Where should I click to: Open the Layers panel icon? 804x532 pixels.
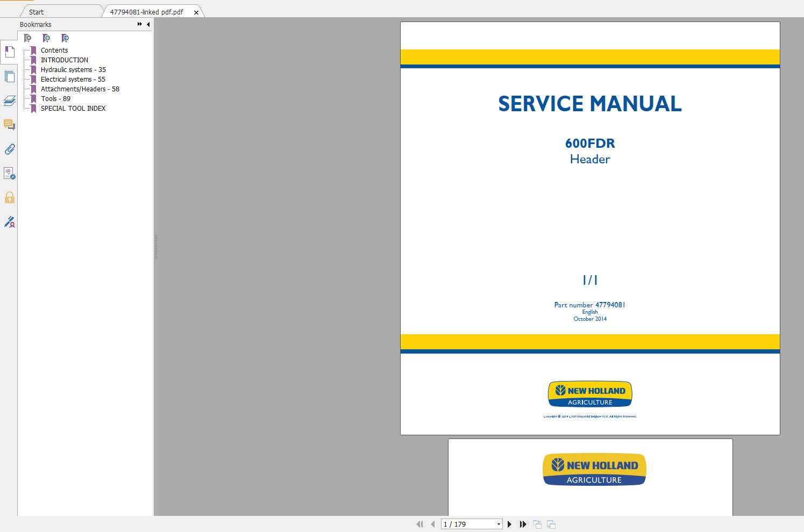pos(9,100)
